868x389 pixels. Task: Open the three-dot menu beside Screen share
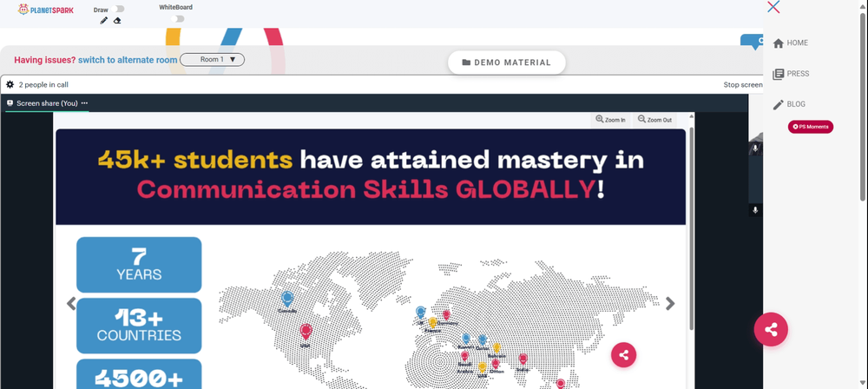[x=84, y=103]
